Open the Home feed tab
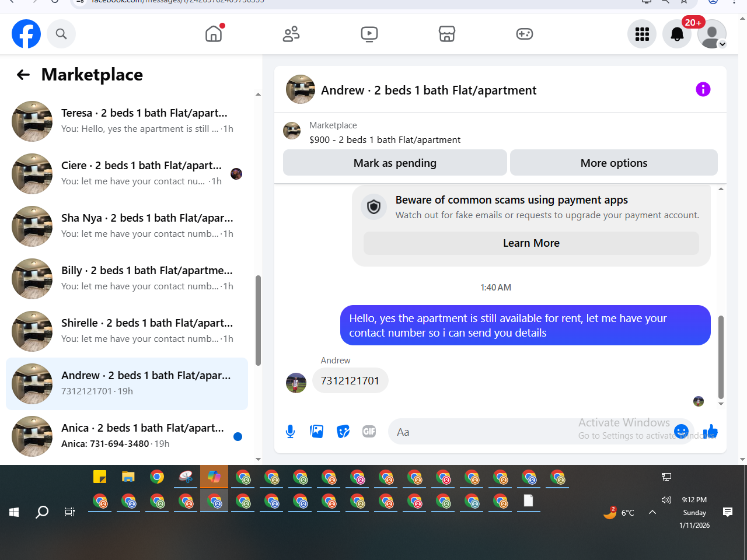This screenshot has width=747, height=560. pyautogui.click(x=214, y=34)
